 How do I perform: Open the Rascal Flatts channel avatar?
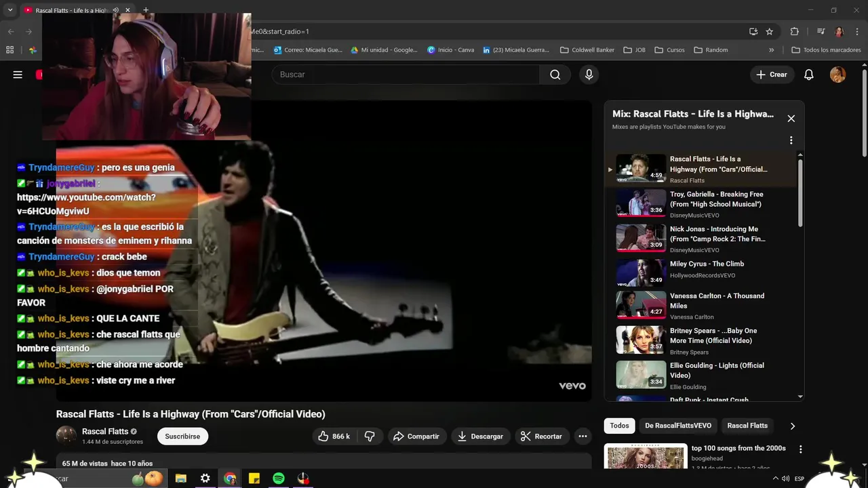click(x=66, y=436)
